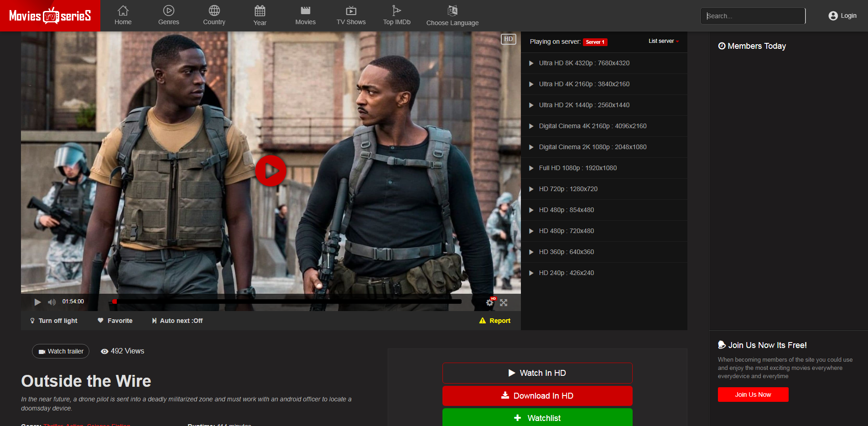The width and height of the screenshot is (868, 426).
Task: Toggle Auto next Off
Action: point(177,321)
